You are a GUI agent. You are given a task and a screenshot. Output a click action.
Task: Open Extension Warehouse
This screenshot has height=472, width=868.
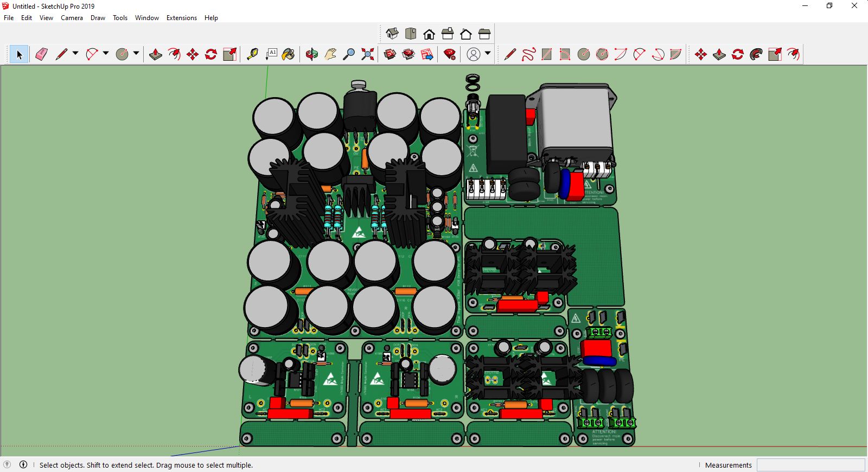(409, 54)
